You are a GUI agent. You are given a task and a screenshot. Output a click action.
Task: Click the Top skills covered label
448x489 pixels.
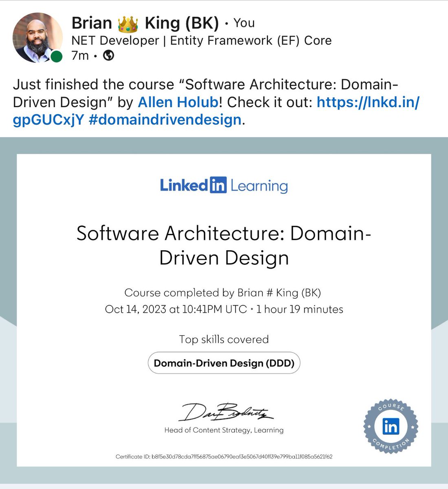click(224, 339)
